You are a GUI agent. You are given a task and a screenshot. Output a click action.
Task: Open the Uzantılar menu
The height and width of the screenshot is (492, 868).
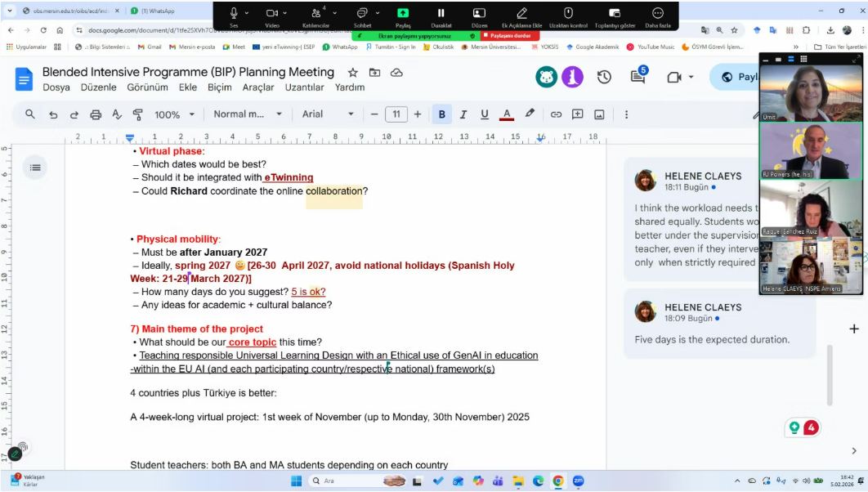click(304, 87)
